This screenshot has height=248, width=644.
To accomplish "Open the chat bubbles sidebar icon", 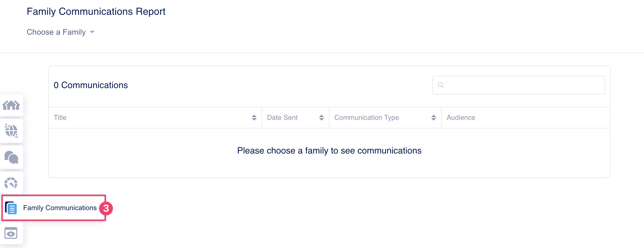I will (x=11, y=157).
